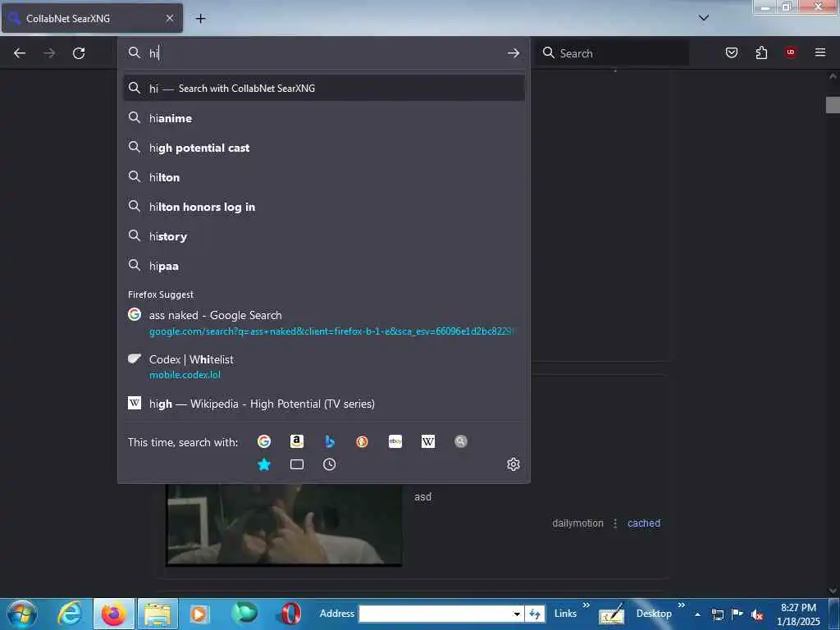
Task: Open the Extensions puzzle icon
Action: tap(761, 52)
